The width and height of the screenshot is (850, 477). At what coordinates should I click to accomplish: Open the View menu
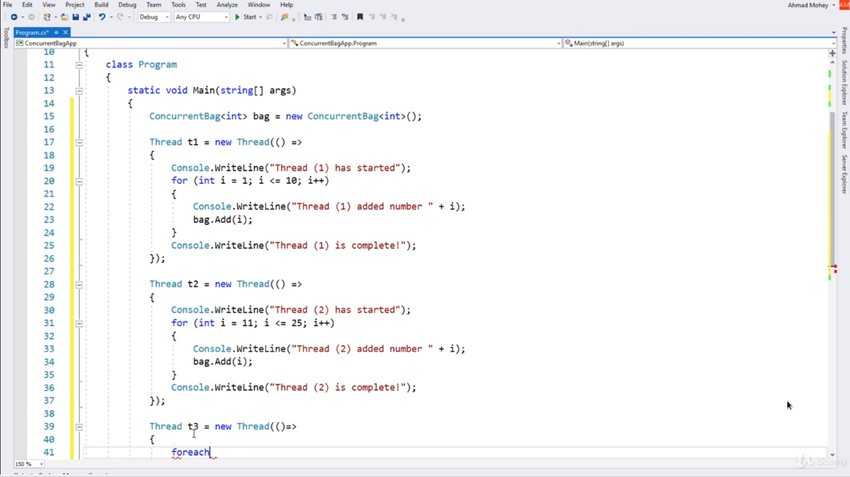[49, 5]
